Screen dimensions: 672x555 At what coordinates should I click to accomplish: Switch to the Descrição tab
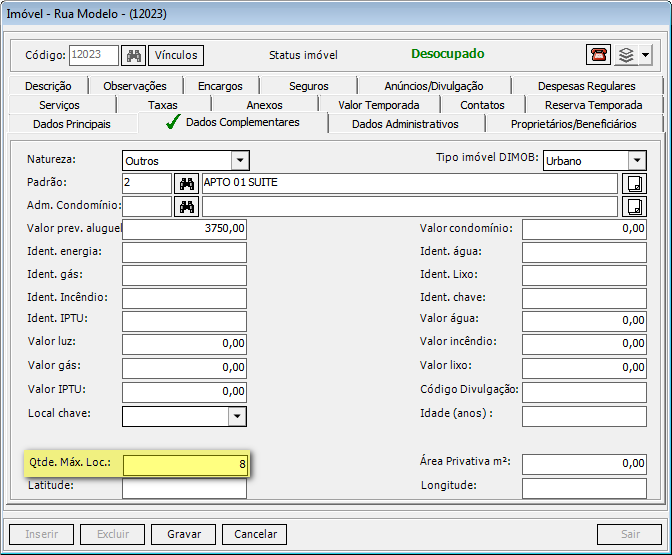(48, 86)
